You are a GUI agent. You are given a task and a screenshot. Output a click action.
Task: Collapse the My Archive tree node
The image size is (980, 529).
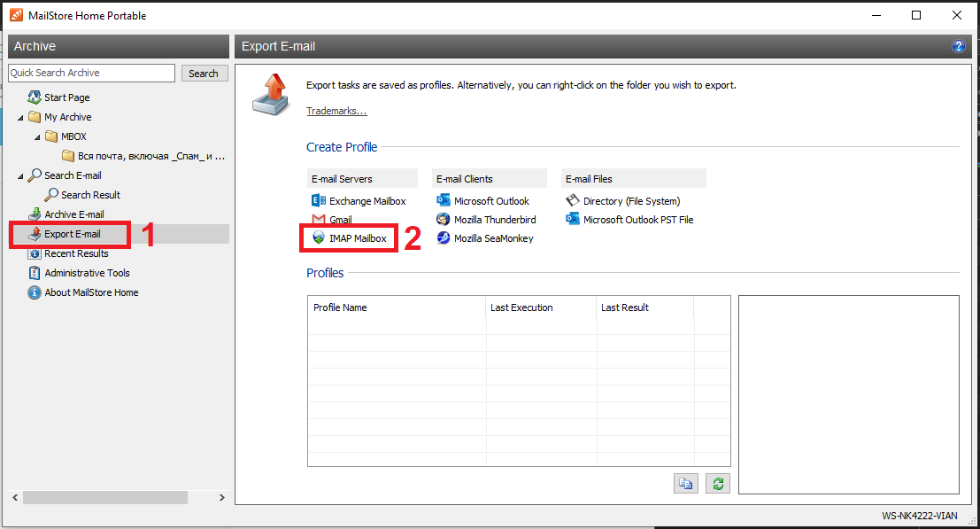(20, 118)
